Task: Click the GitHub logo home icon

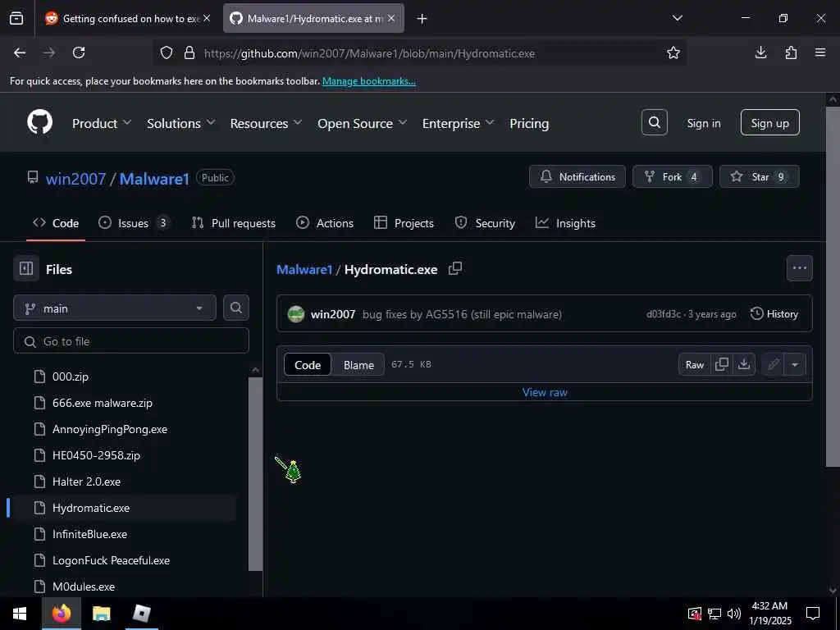Action: tap(40, 123)
